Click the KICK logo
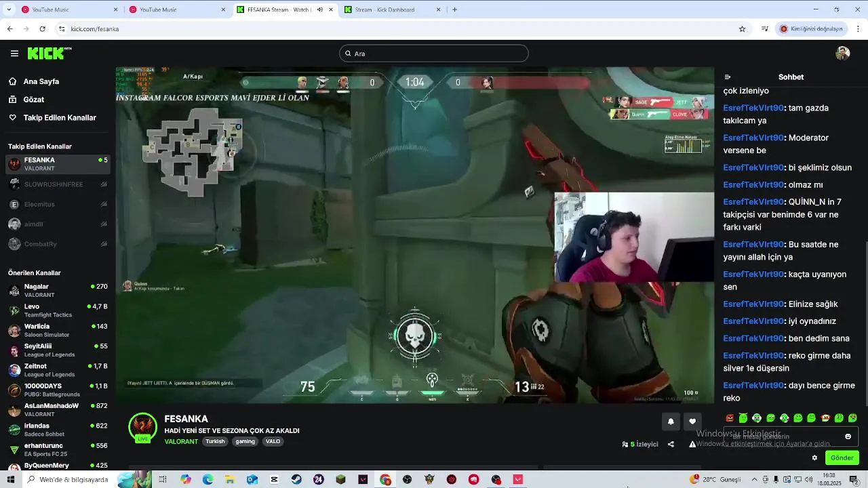The image size is (868, 488). click(x=50, y=53)
